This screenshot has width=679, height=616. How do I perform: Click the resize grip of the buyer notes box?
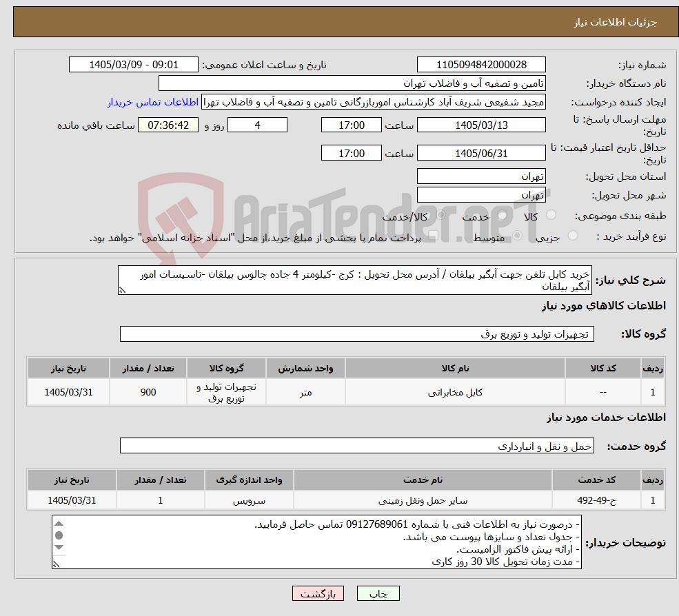(x=56, y=564)
